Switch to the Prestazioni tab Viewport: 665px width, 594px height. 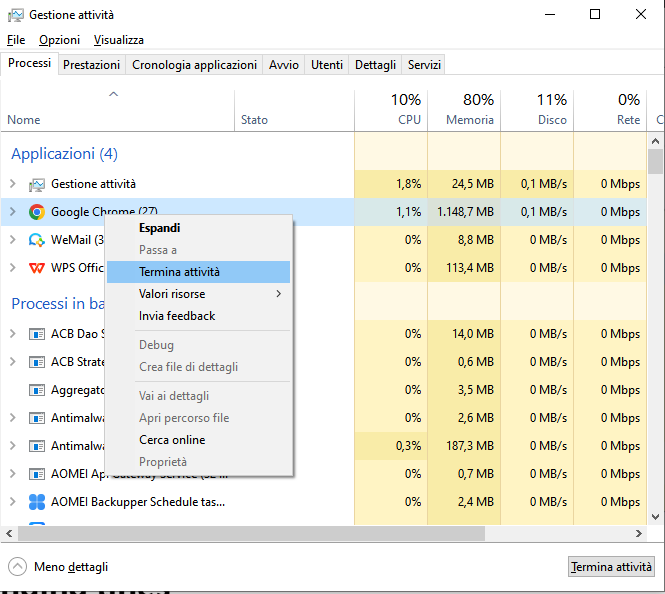(x=92, y=65)
